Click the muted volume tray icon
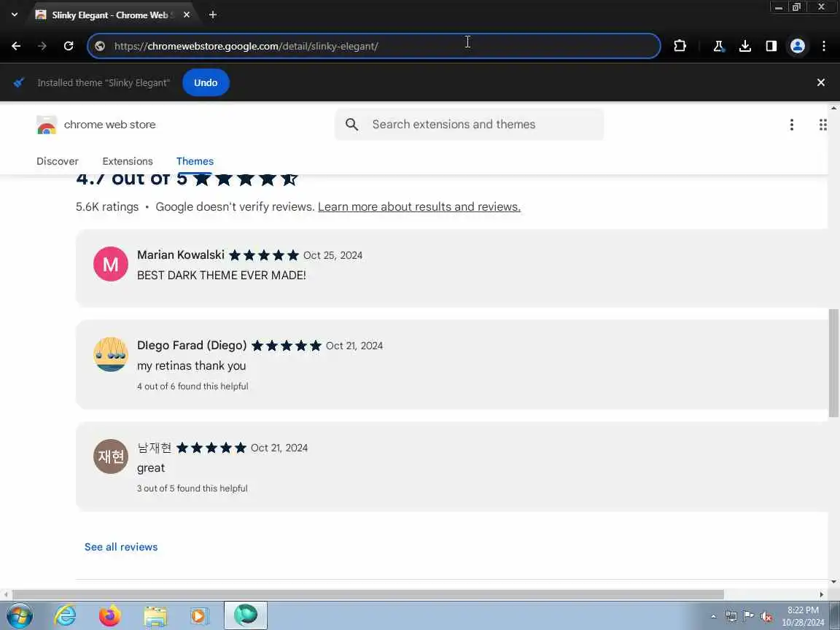840x630 pixels. pyautogui.click(x=766, y=617)
